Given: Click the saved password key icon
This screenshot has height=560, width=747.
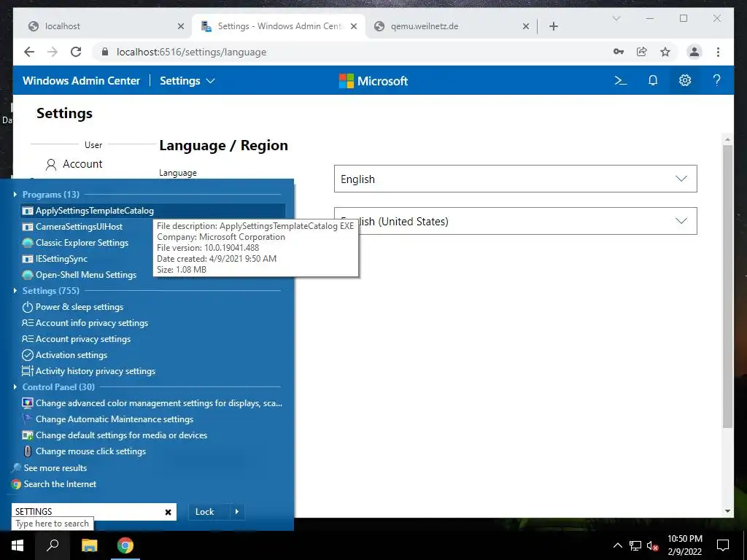Looking at the screenshot, I should 619,52.
